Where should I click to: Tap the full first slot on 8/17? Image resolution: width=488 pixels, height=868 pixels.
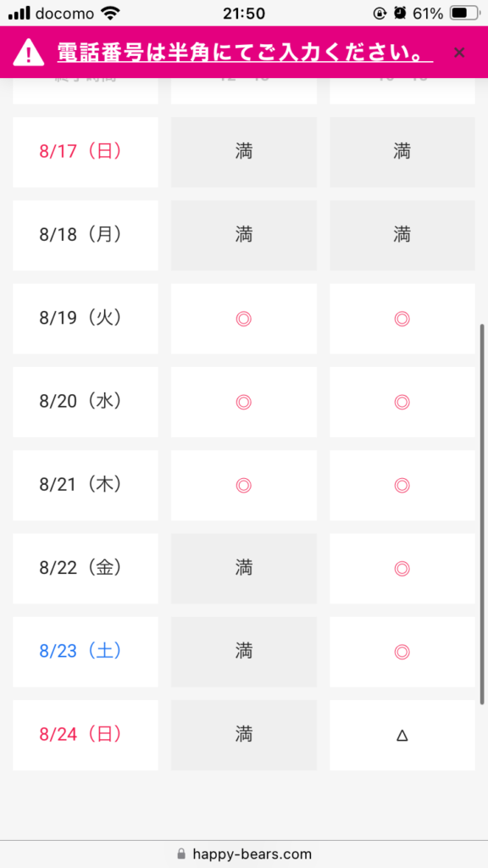tap(243, 153)
